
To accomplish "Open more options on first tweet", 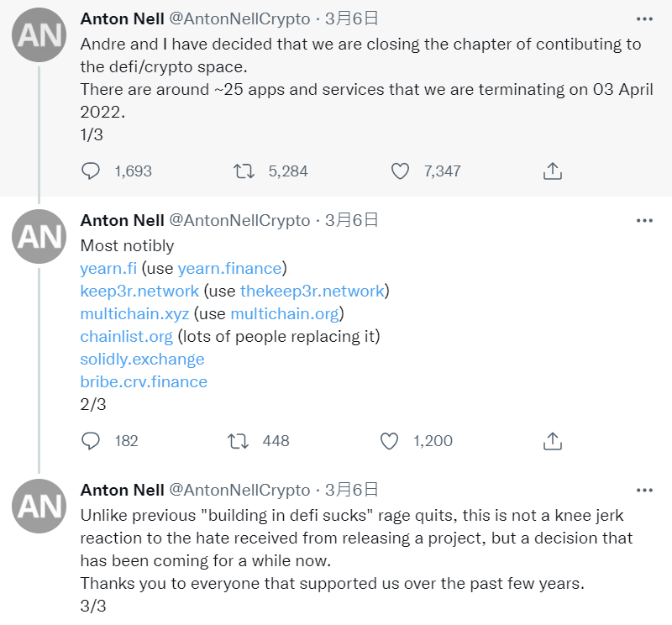I will [644, 18].
